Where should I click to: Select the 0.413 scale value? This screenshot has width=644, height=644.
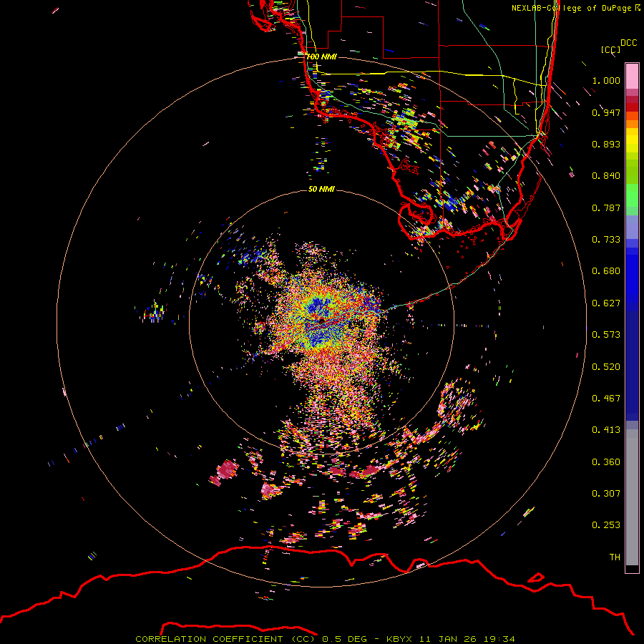click(x=606, y=430)
